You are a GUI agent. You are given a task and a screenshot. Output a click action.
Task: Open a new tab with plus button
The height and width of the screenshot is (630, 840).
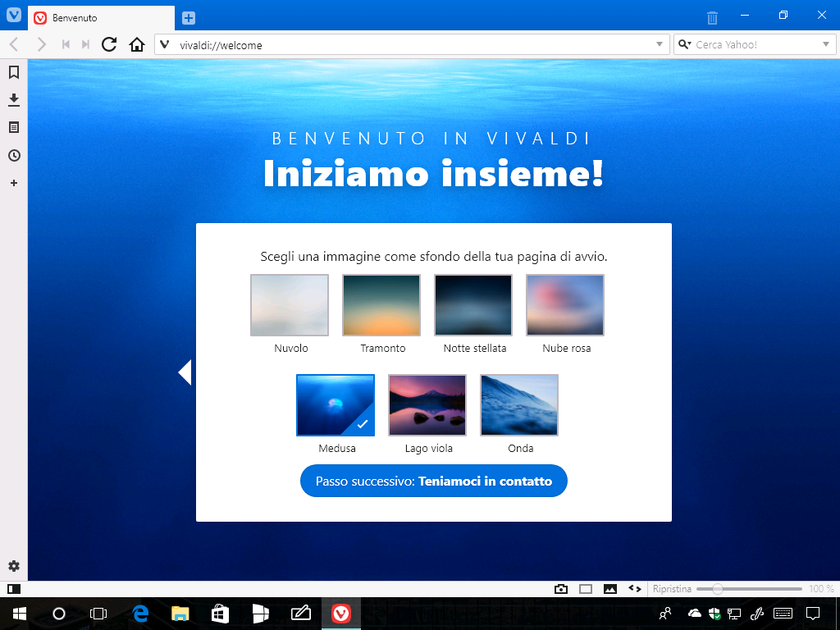[x=189, y=18]
